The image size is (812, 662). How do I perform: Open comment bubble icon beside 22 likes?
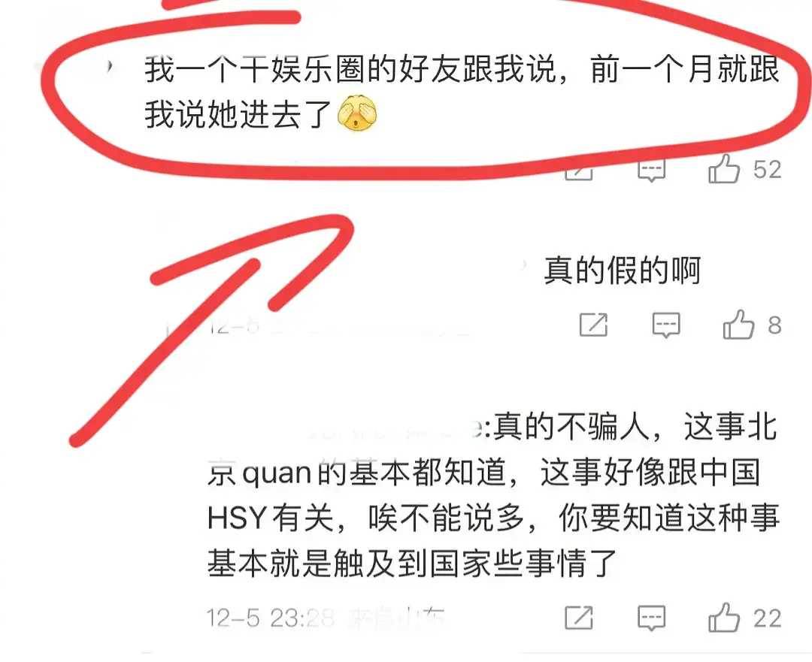point(651,618)
